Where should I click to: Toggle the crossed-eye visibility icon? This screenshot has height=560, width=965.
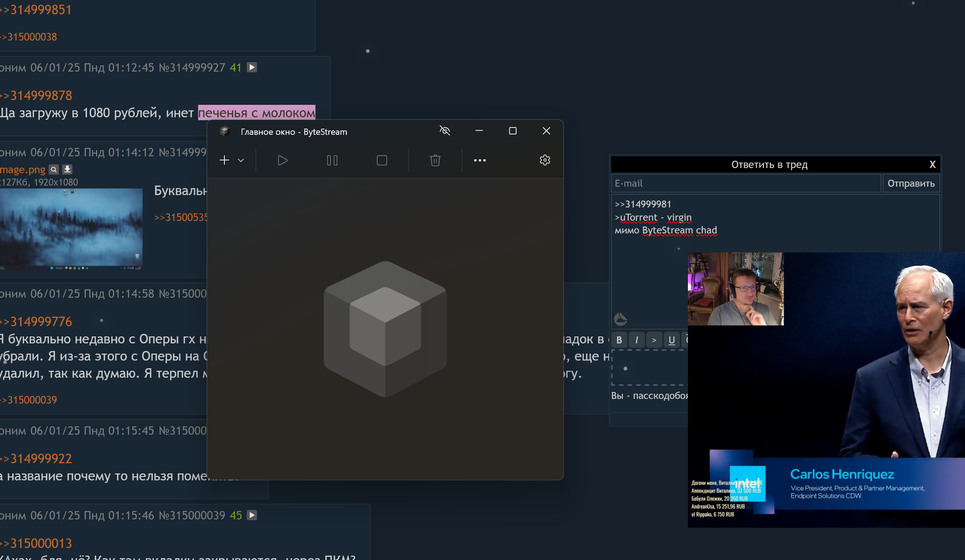(444, 131)
